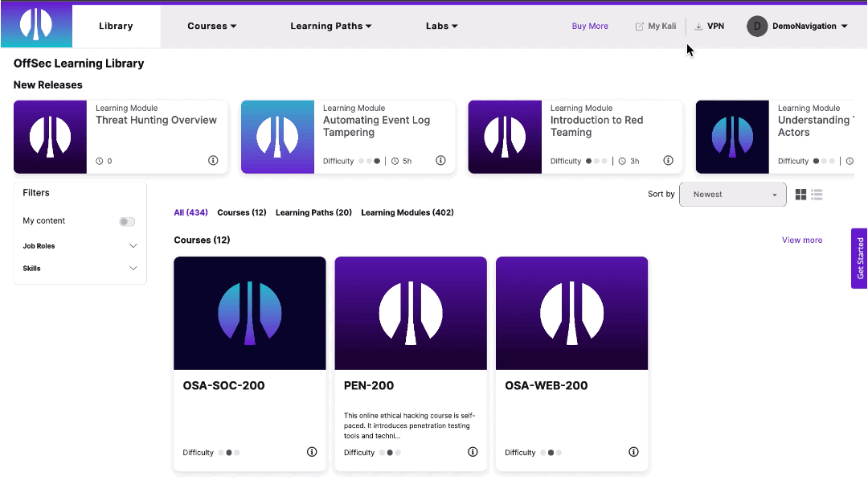Open info icon for Introduction to Red Teaming

[668, 161]
